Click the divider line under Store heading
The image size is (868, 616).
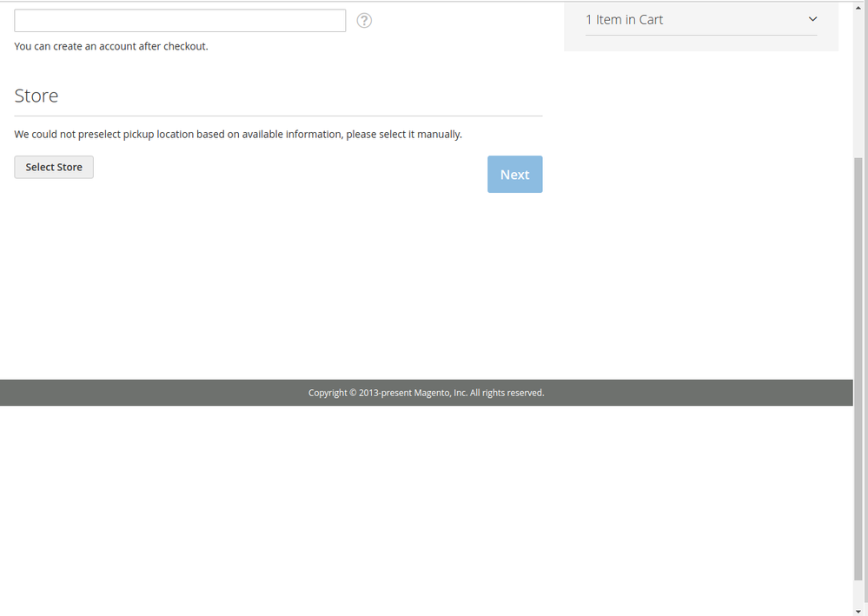(278, 116)
